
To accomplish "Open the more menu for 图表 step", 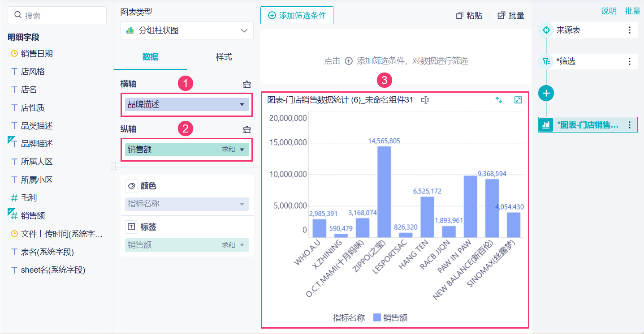I will (x=629, y=125).
